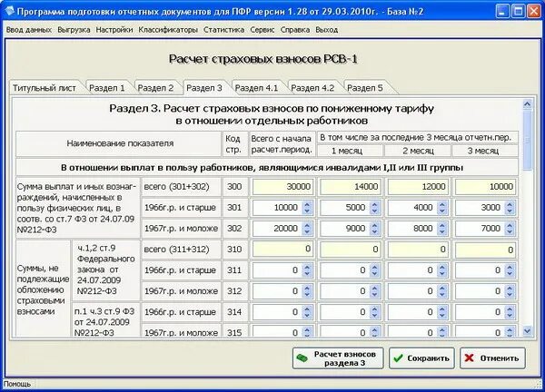Image resolution: width=545 pixels, height=392 pixels.
Task: Click the Выход menu item
Action: (327, 30)
